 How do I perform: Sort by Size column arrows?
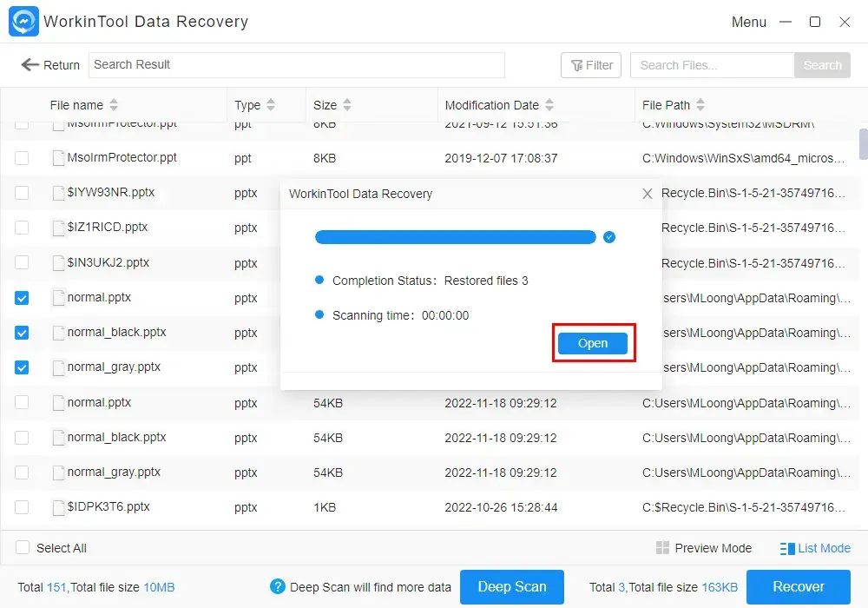tap(347, 104)
